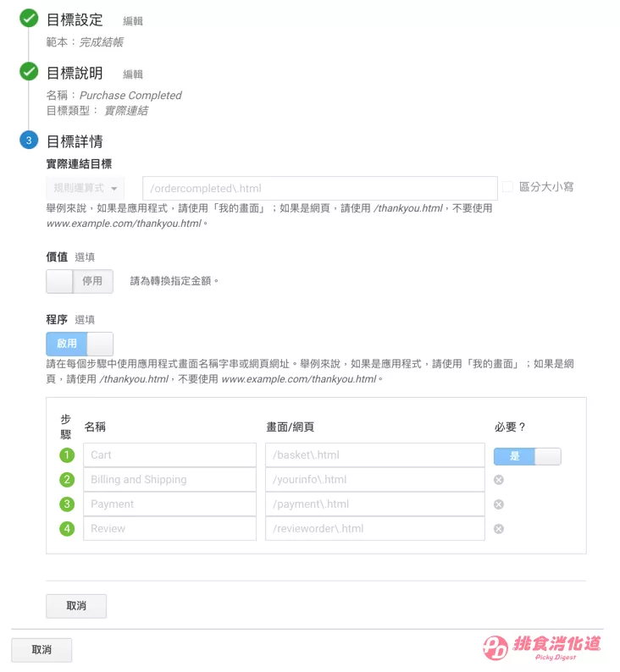Click the /payment\.html page field
The image size is (620, 672).
pos(375,504)
